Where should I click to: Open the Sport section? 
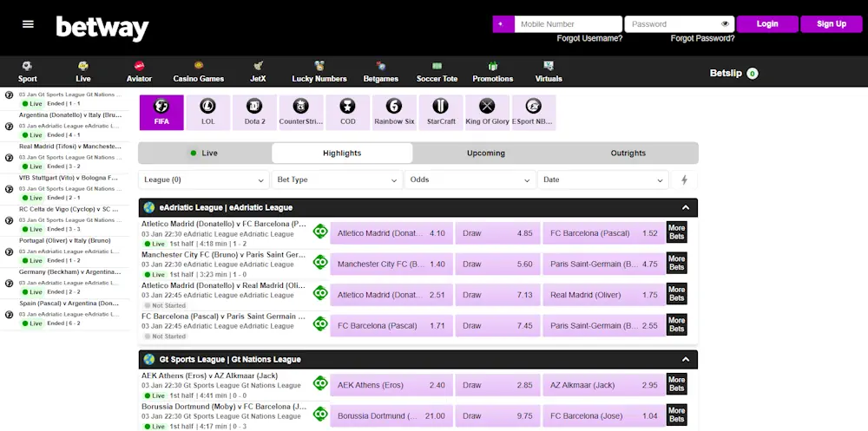[28, 72]
